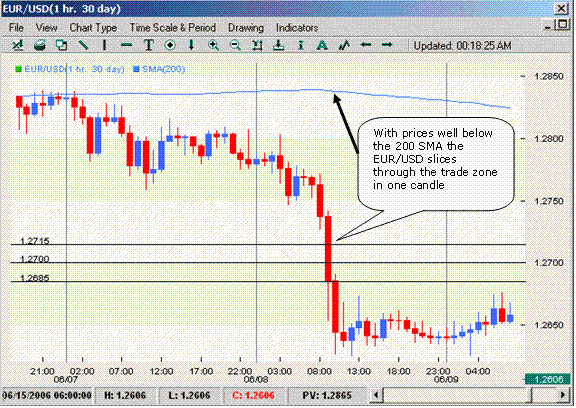Open the View menu
Viewport: 576px width, 408px height.
[x=46, y=28]
